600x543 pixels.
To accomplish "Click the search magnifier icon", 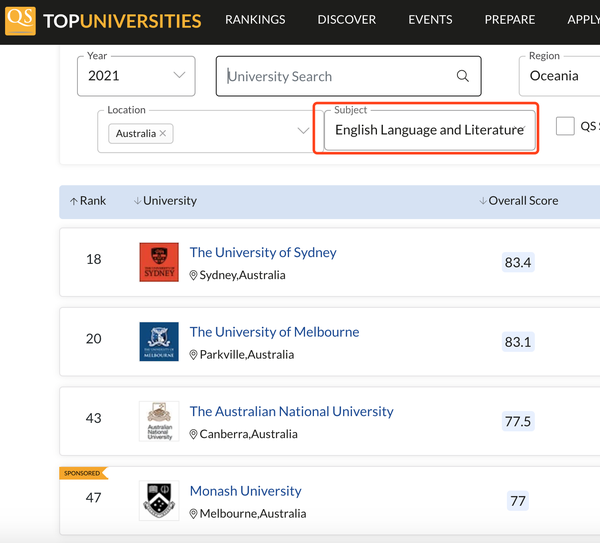I will [463, 76].
